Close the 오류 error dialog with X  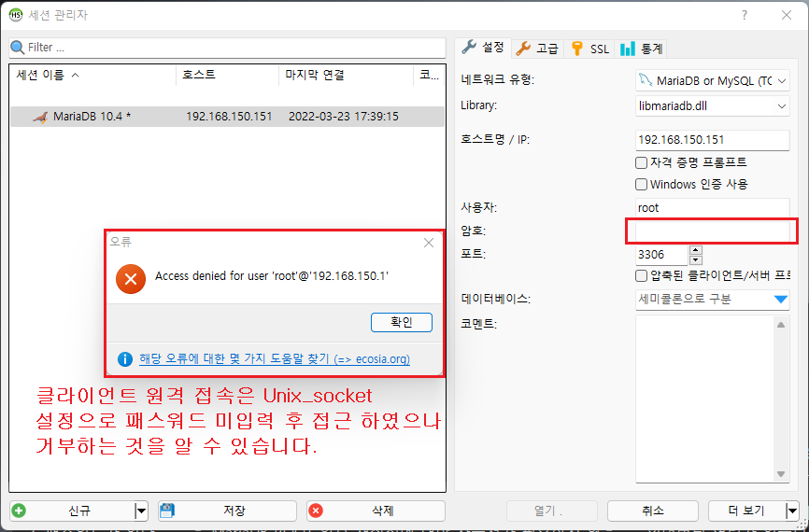click(428, 243)
